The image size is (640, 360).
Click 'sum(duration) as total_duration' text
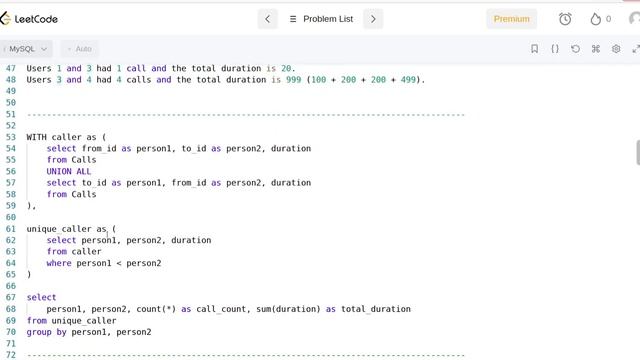point(333,309)
